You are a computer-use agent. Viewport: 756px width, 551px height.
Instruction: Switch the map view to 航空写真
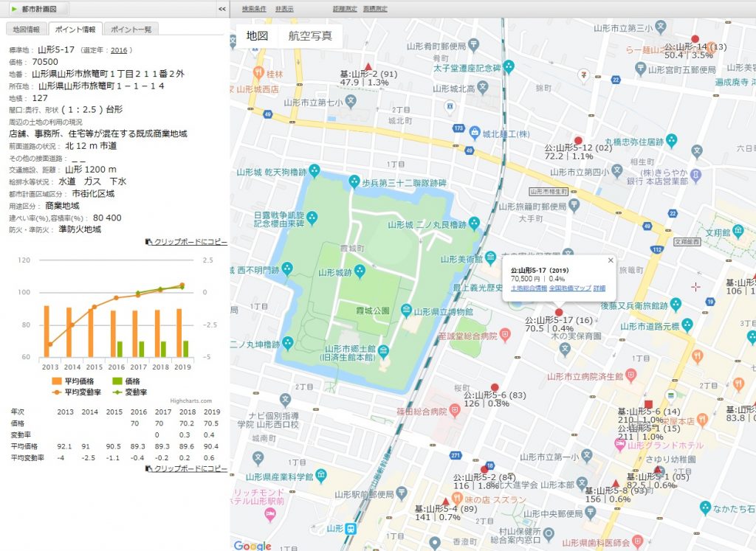310,35
